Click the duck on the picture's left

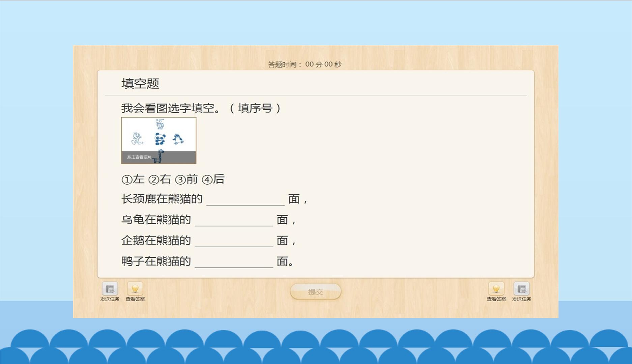tap(137, 139)
